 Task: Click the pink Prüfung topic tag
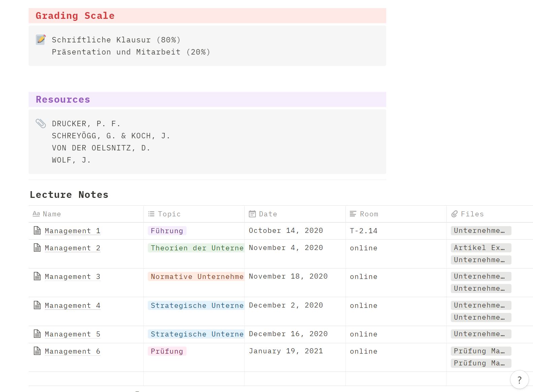point(167,351)
